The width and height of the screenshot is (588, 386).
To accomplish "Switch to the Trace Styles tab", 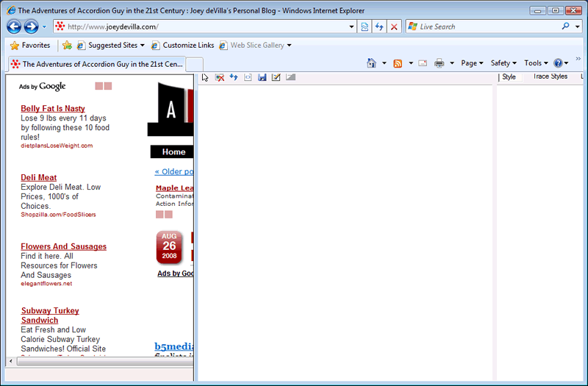I will [x=550, y=76].
